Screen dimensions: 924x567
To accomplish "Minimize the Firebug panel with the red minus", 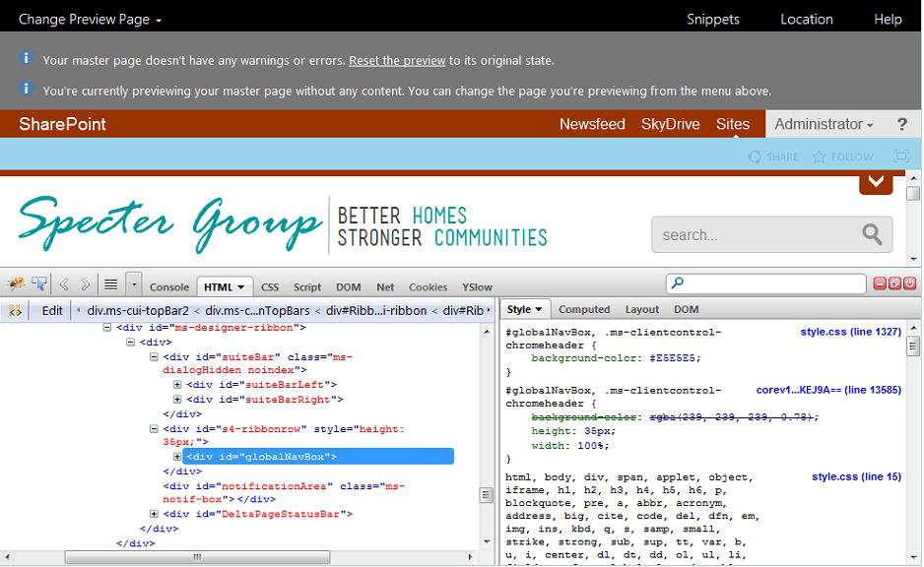I will 880,283.
